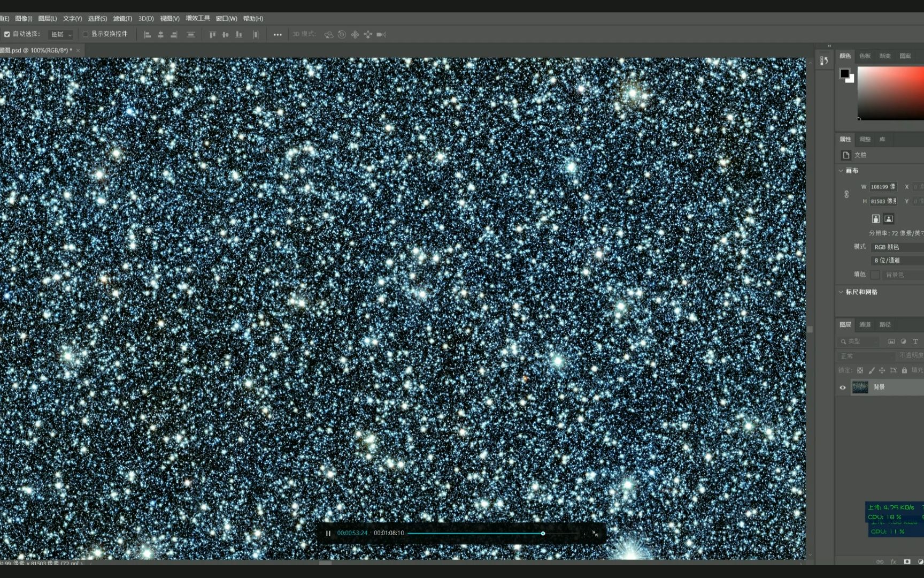Open the 窗口(W) menu

226,19
